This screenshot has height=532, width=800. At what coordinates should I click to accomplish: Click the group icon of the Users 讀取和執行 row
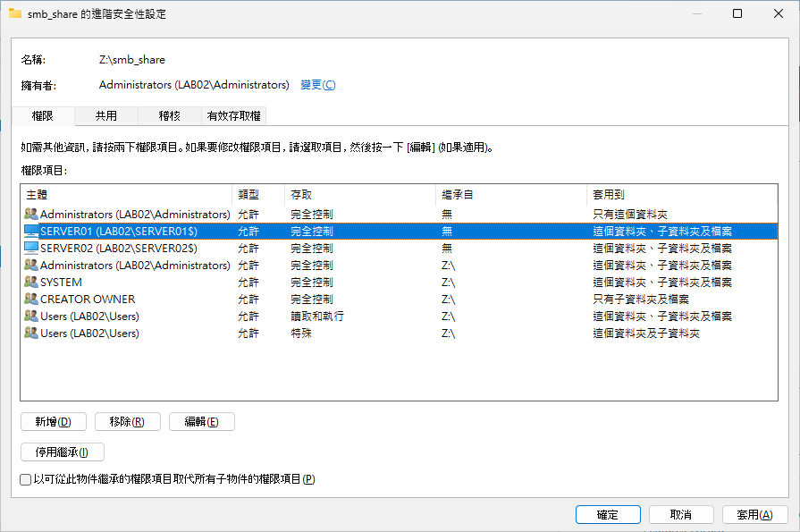click(x=31, y=316)
